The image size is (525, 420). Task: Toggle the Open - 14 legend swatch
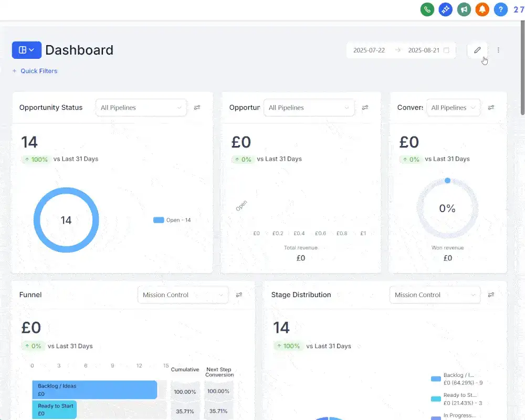click(x=159, y=220)
